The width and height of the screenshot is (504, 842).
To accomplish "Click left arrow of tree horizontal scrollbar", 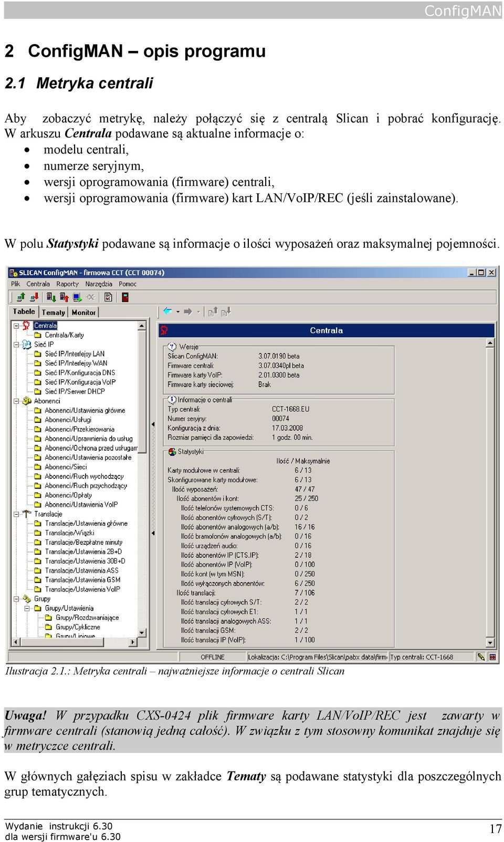I will tap(15, 642).
